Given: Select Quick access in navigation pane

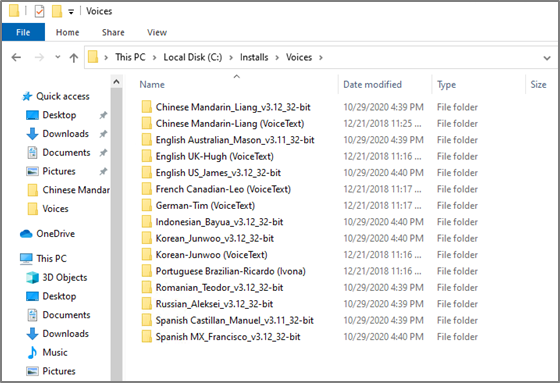Looking at the screenshot, I should tap(56, 96).
